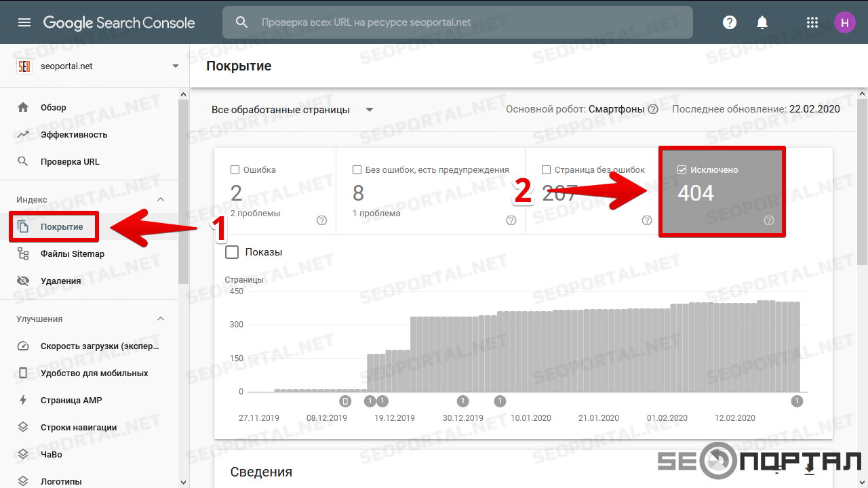
Task: Click help icon next to Смартфоны
Action: pos(653,109)
